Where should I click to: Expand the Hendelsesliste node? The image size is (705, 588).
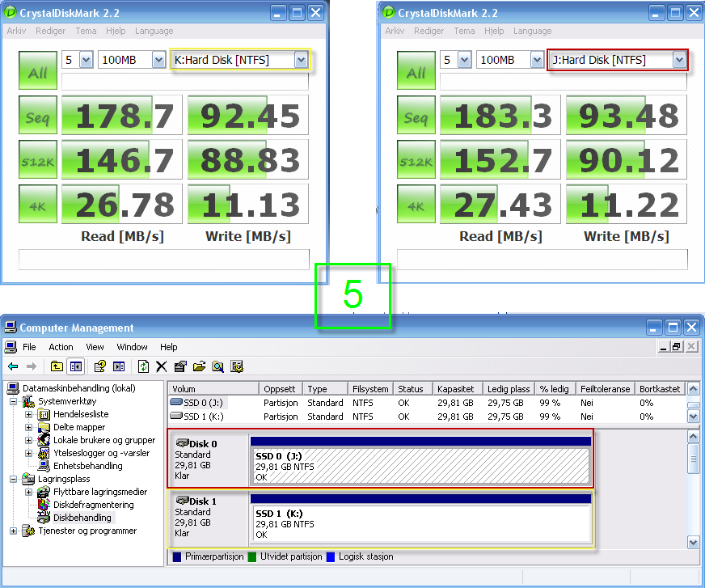(29, 414)
